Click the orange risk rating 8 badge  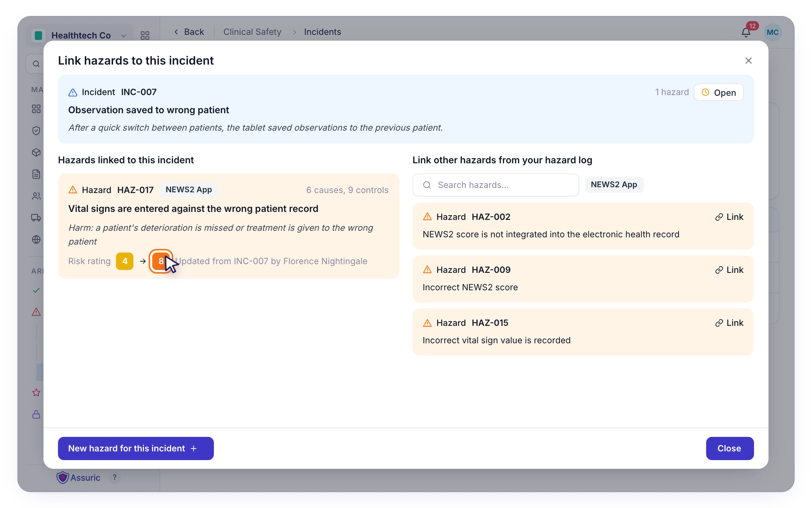point(160,261)
